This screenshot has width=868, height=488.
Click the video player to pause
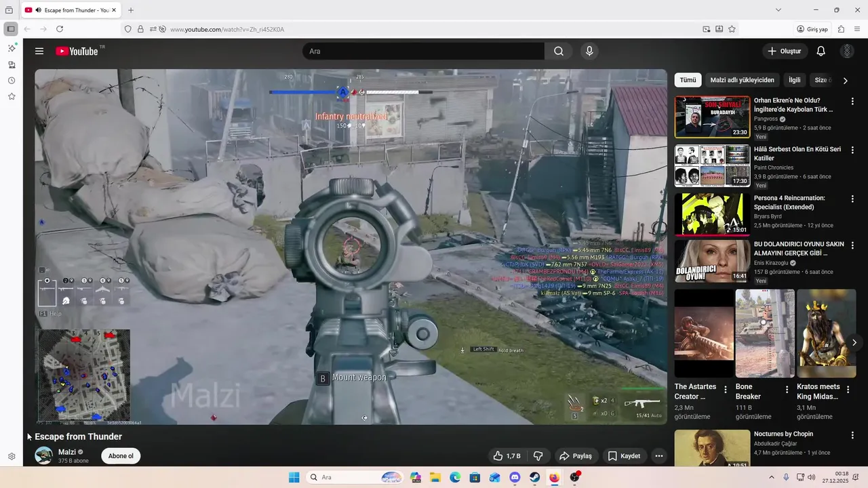(351, 247)
